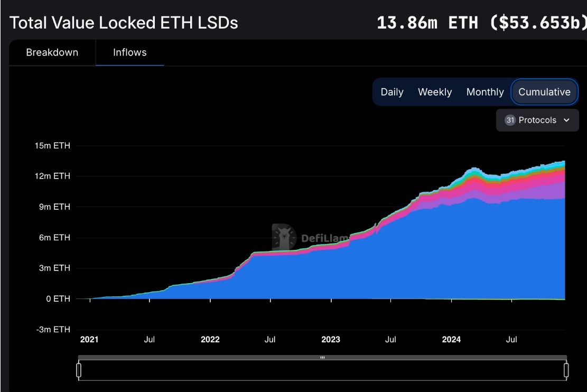Open the Protocols dropdown
Image resolution: width=587 pixels, height=392 pixels.
pos(537,120)
